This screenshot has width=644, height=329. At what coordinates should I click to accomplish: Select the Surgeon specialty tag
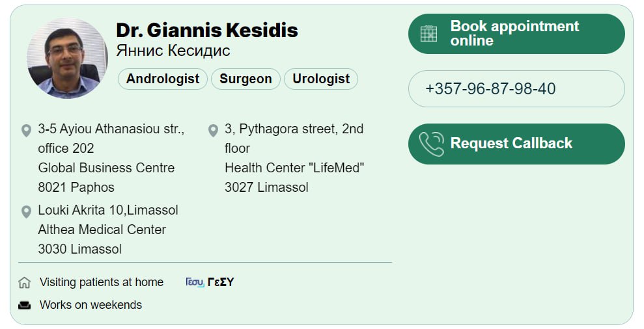point(245,79)
